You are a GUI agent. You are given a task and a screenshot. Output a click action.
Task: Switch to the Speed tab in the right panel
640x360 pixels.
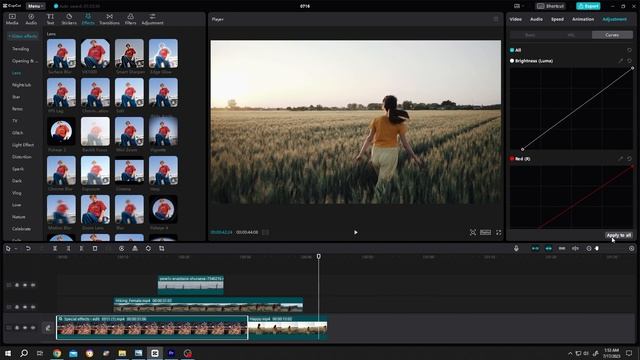click(x=557, y=19)
